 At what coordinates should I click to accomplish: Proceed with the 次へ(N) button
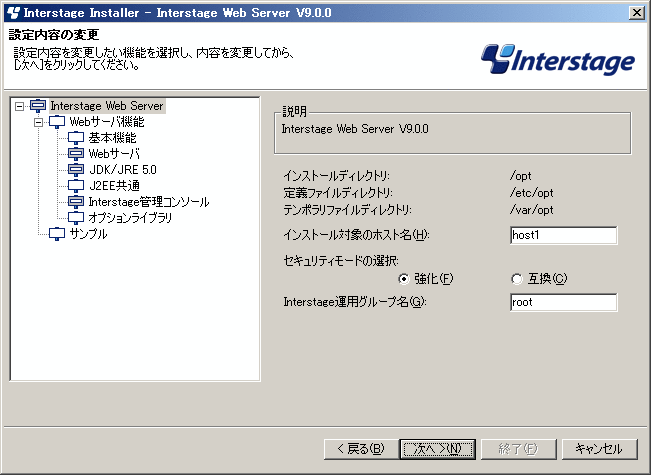point(438,449)
